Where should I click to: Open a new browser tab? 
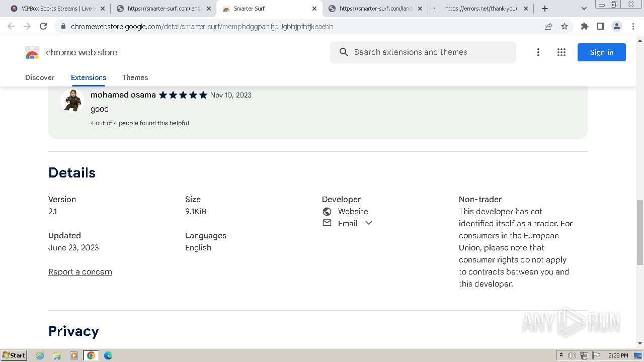tap(545, 9)
